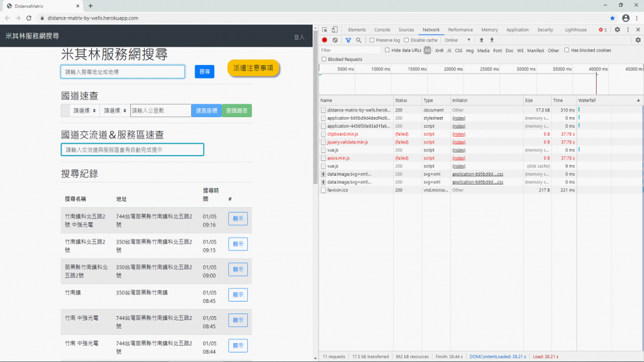This screenshot has height=362, width=644.
Task: Click the network Filter text box
Action: tap(350, 50)
